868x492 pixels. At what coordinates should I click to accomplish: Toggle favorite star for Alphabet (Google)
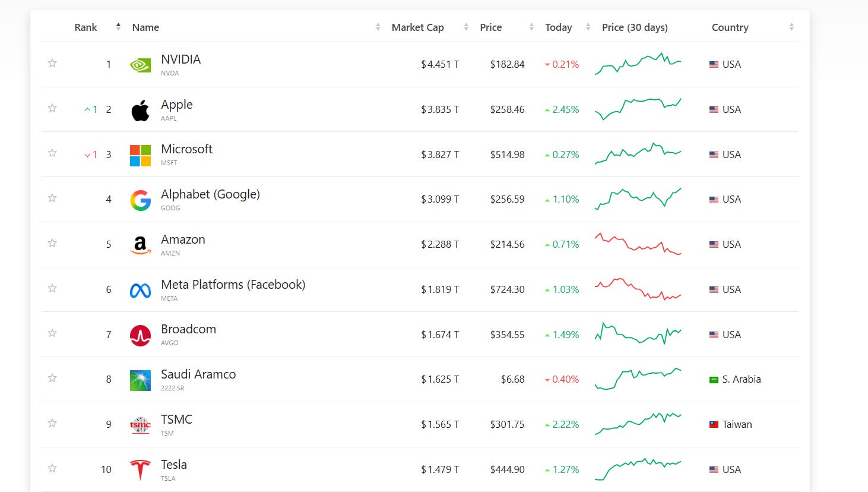click(52, 198)
